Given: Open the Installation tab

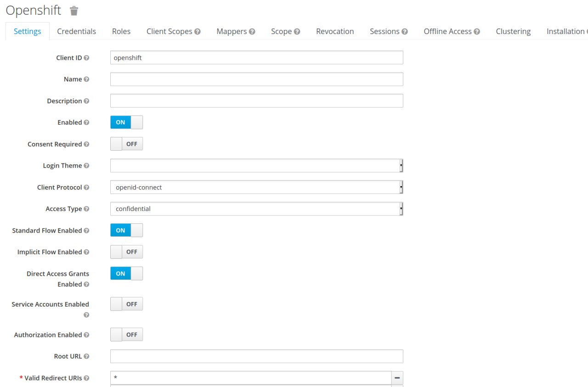Looking at the screenshot, I should pyautogui.click(x=565, y=31).
